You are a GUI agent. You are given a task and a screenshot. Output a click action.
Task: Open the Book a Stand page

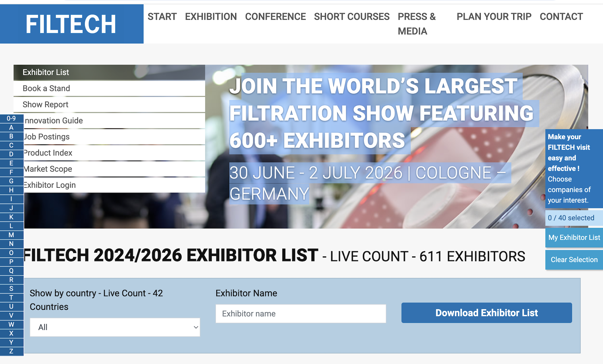point(109,88)
